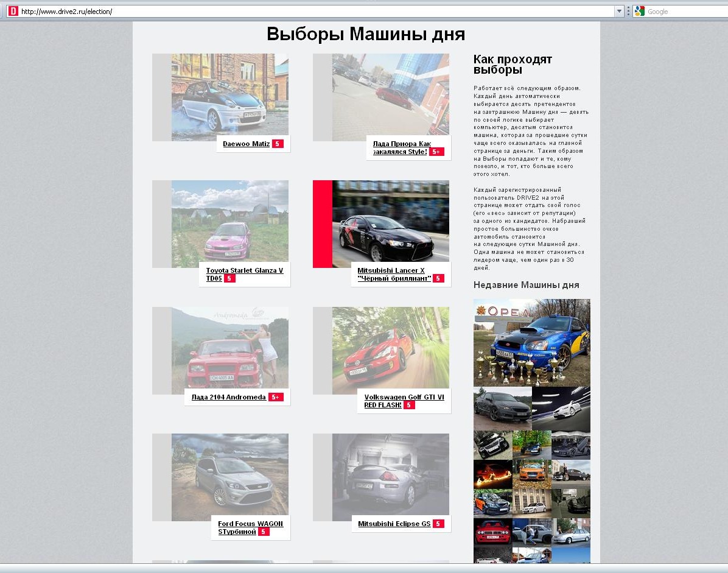Open the white car night-streak recent thumbnail
Viewport: 728px width, 573px height.
[561, 409]
